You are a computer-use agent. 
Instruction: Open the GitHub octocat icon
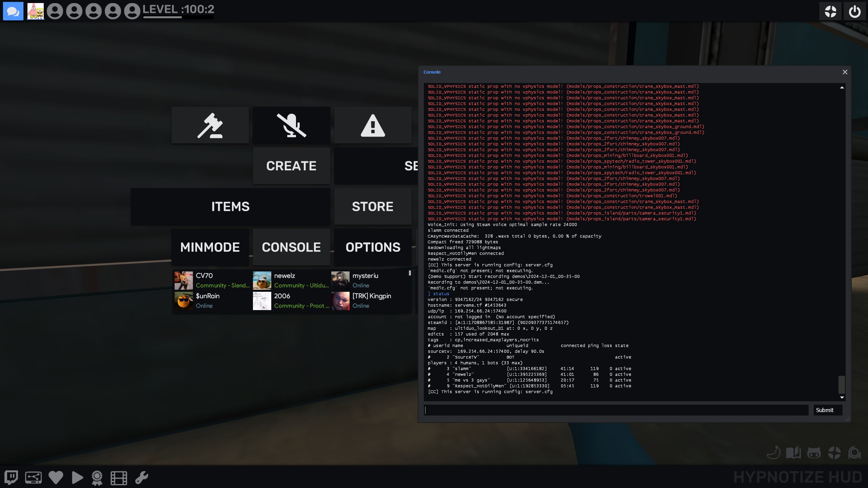(814, 453)
